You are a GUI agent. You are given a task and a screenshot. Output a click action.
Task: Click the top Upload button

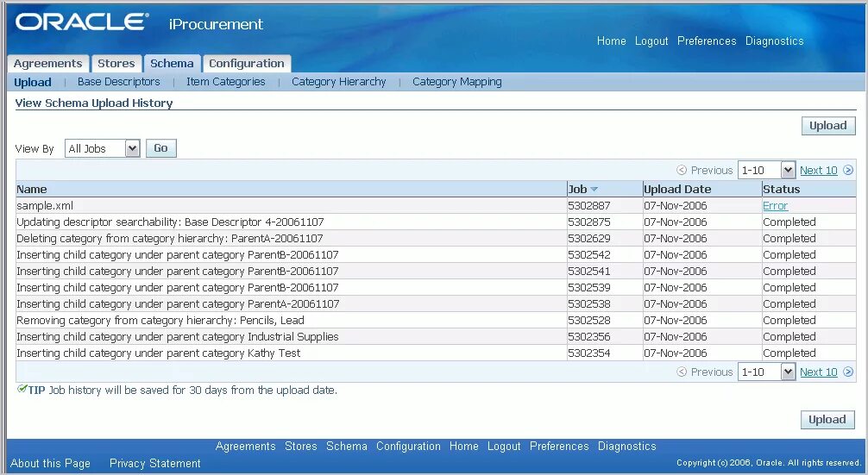coord(828,126)
